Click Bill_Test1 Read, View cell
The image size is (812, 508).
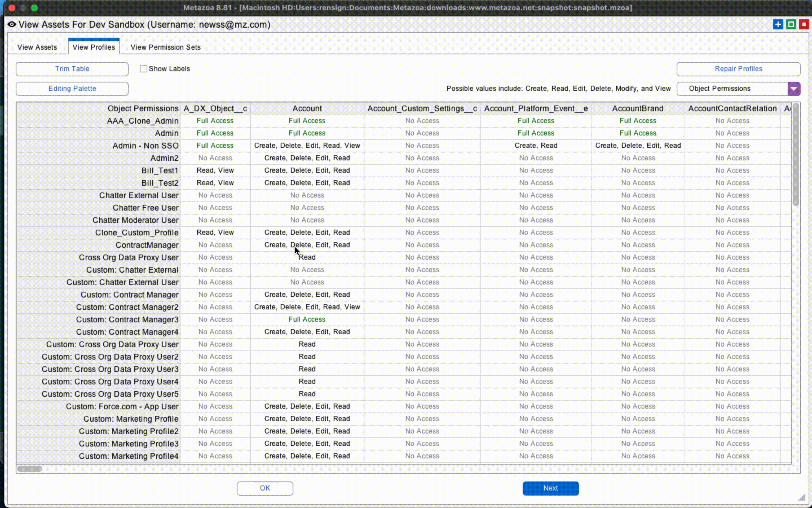(x=215, y=170)
